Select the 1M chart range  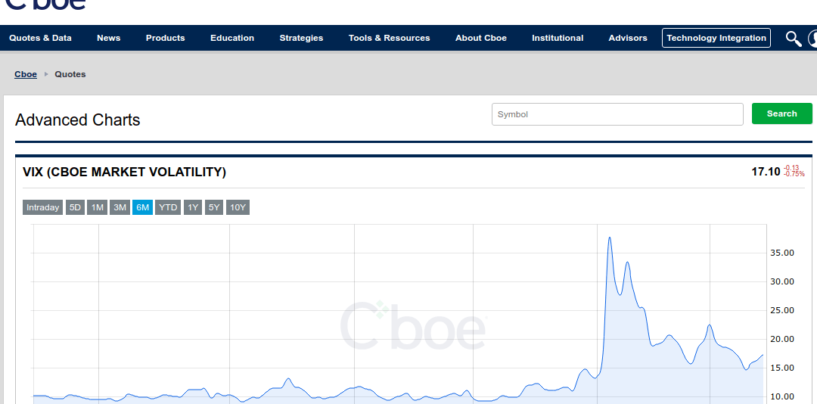pyautogui.click(x=97, y=207)
